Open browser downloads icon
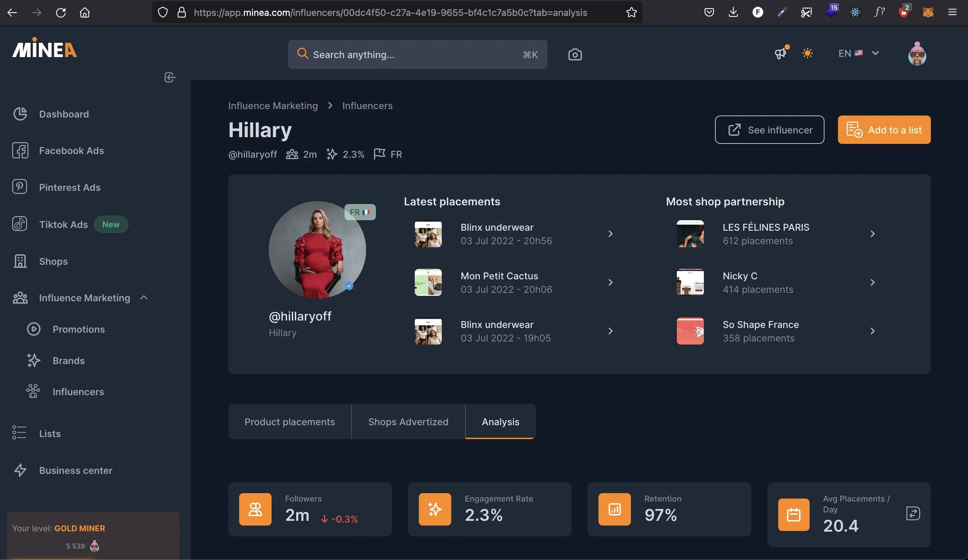Viewport: 968px width, 560px height. pyautogui.click(x=733, y=12)
